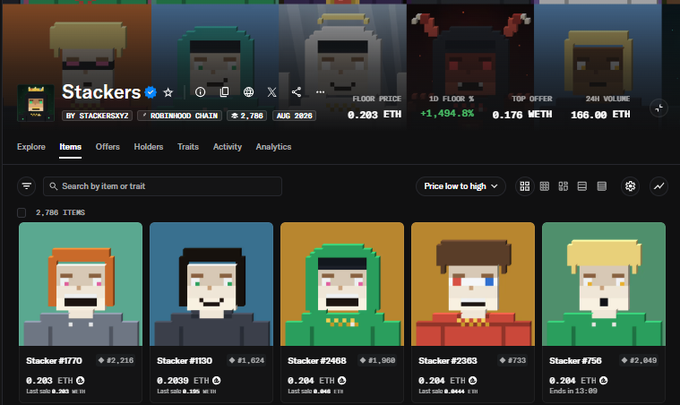Open collection info icon

(200, 92)
